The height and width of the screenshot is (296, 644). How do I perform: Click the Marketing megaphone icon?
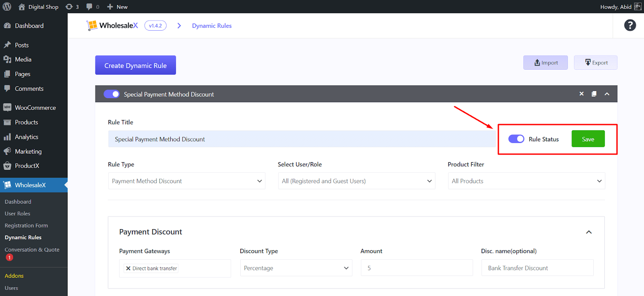click(7, 151)
